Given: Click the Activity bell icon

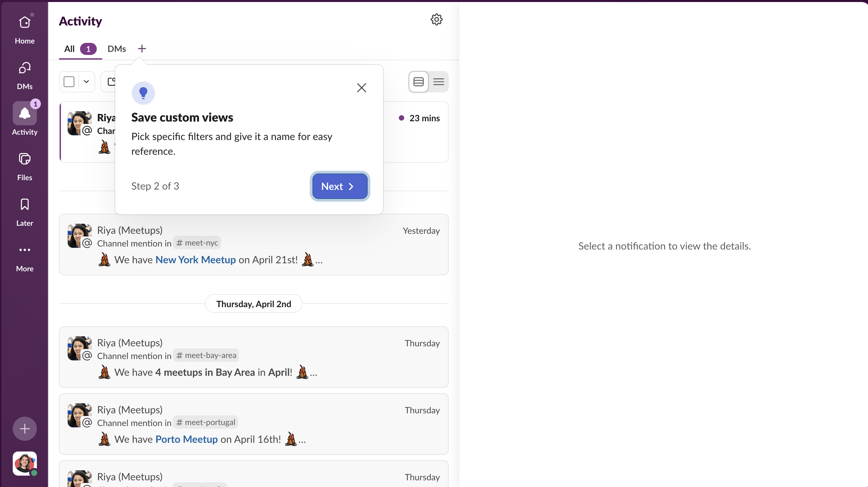Looking at the screenshot, I should tap(24, 114).
